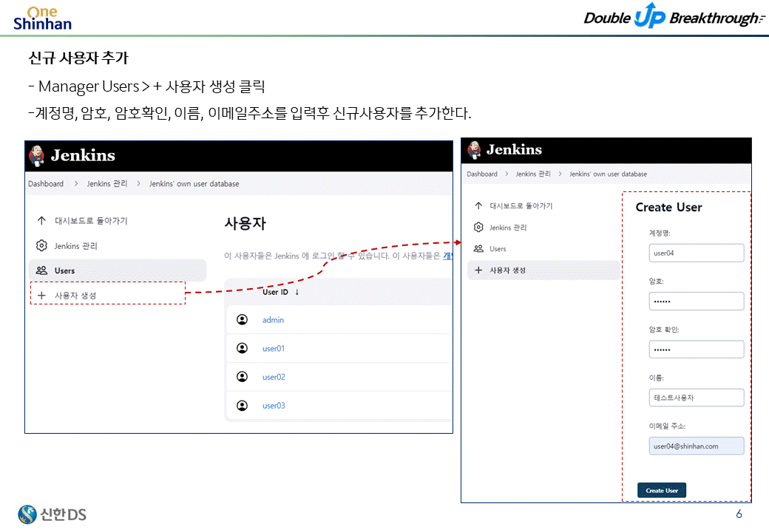769x532 pixels.
Task: Click the 사용자 page heading
Action: pos(245,223)
